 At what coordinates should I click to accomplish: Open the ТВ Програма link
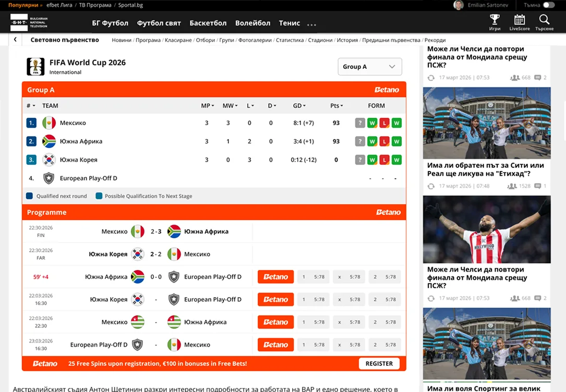(95, 5)
